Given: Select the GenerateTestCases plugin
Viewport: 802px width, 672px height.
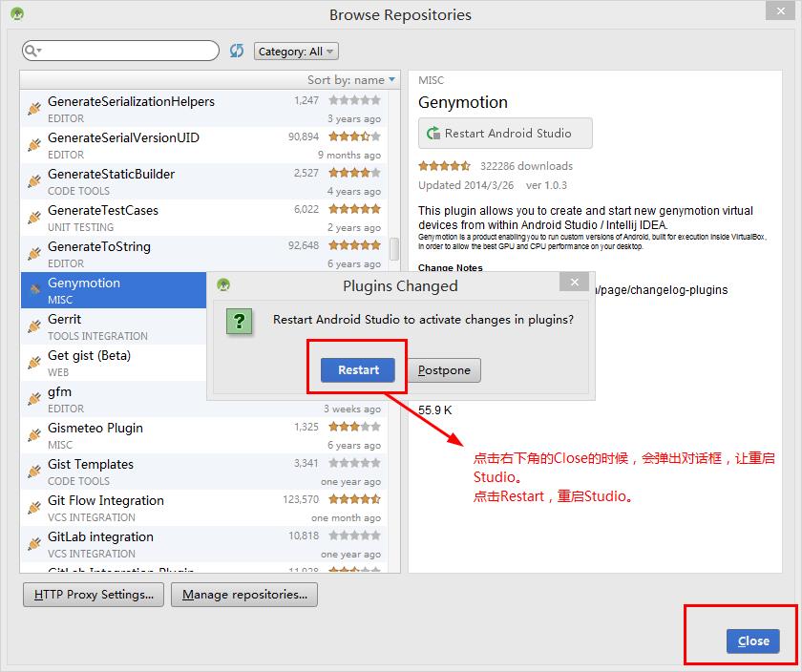Looking at the screenshot, I should pos(204,218).
